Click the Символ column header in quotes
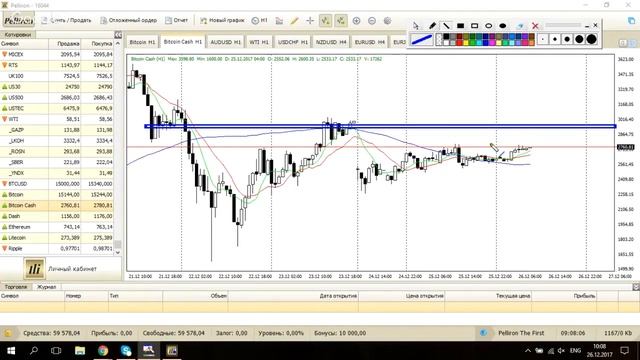This screenshot has width=640, height=360. click(x=24, y=44)
